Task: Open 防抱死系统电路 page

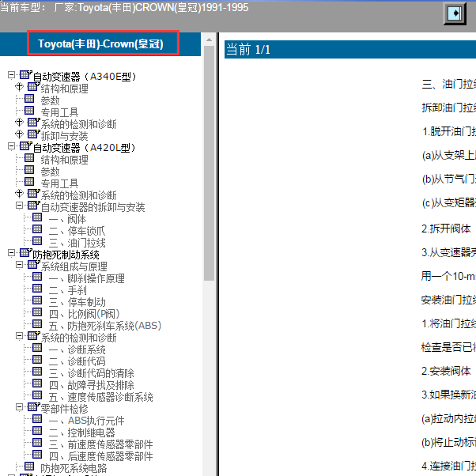Action: coord(74,468)
